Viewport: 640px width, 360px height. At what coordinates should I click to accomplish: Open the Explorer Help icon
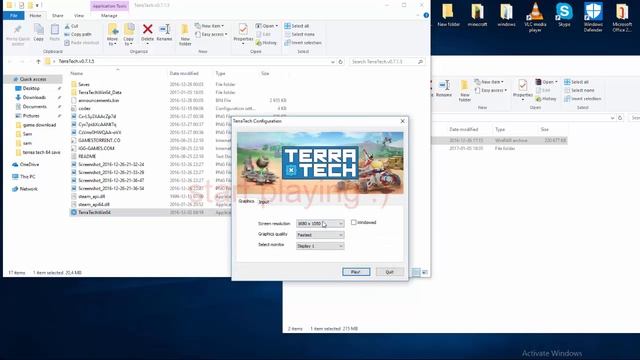[426, 15]
